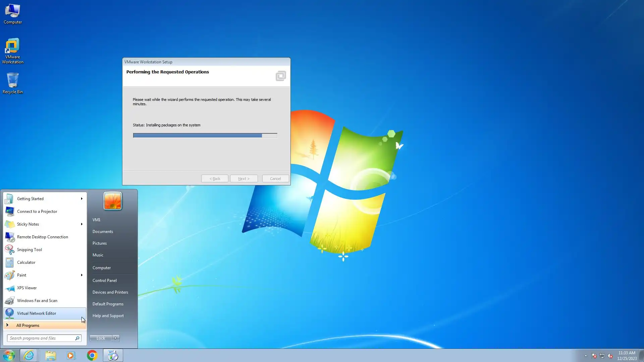The width and height of the screenshot is (644, 362).
Task: Launch Internet Explorer from taskbar
Action: tap(29, 355)
